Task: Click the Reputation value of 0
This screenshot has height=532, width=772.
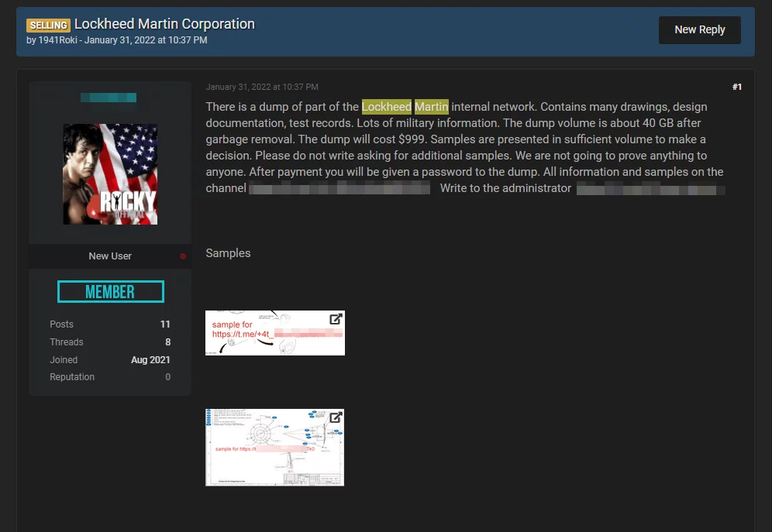Action: click(167, 377)
